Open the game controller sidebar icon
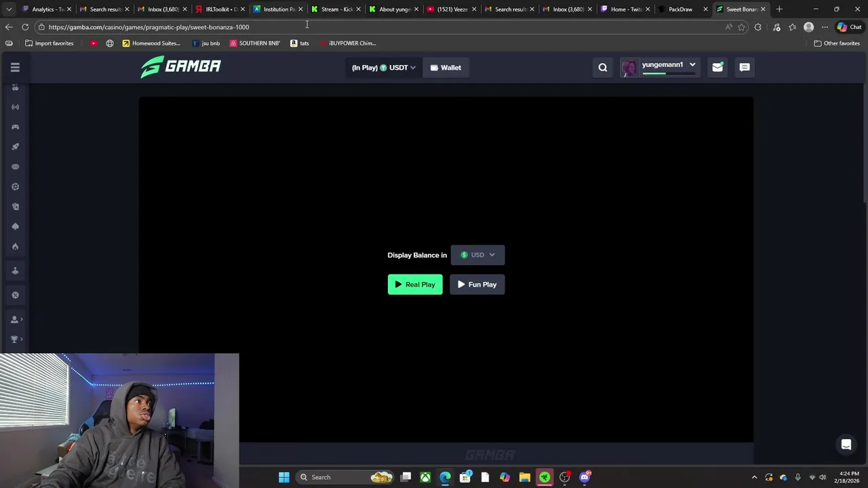Screen dimensions: 868x488 pos(15,127)
